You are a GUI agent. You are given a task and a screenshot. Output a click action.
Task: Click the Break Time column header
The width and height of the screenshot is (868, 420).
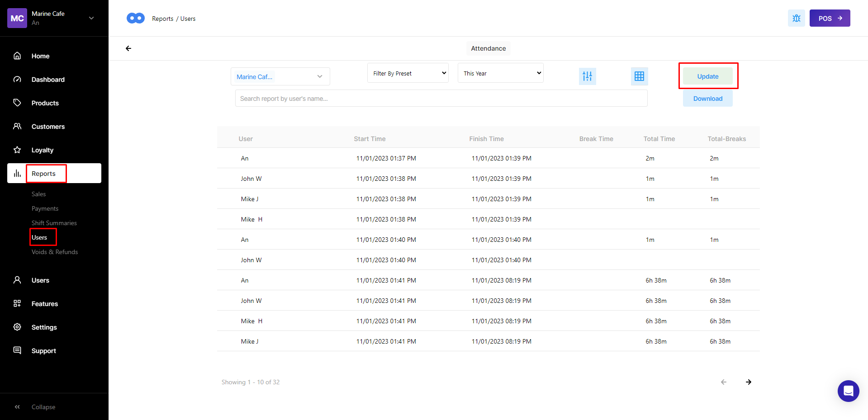tap(596, 139)
